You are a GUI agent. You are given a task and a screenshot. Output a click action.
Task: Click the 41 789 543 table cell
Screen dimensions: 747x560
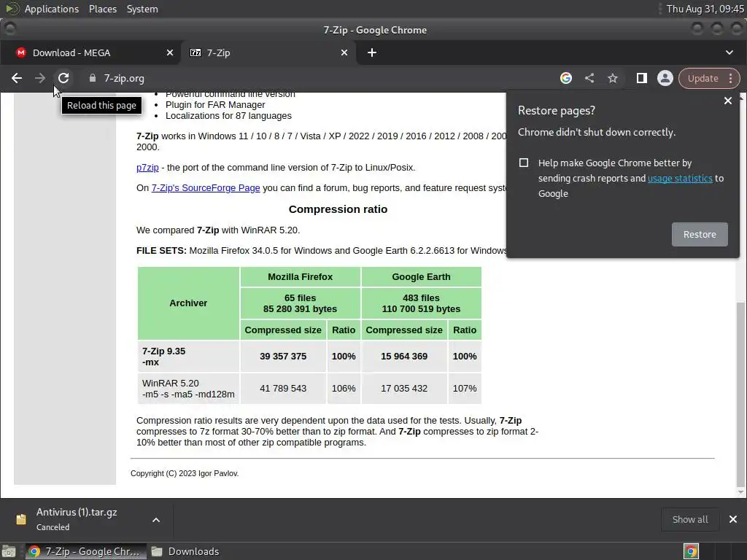tap(283, 389)
